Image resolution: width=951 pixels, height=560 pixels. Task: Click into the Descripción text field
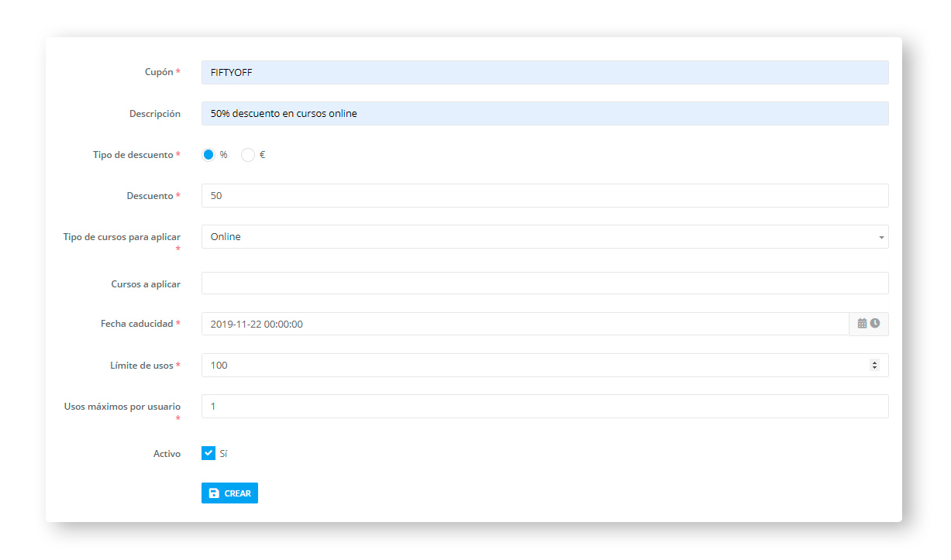click(x=544, y=114)
